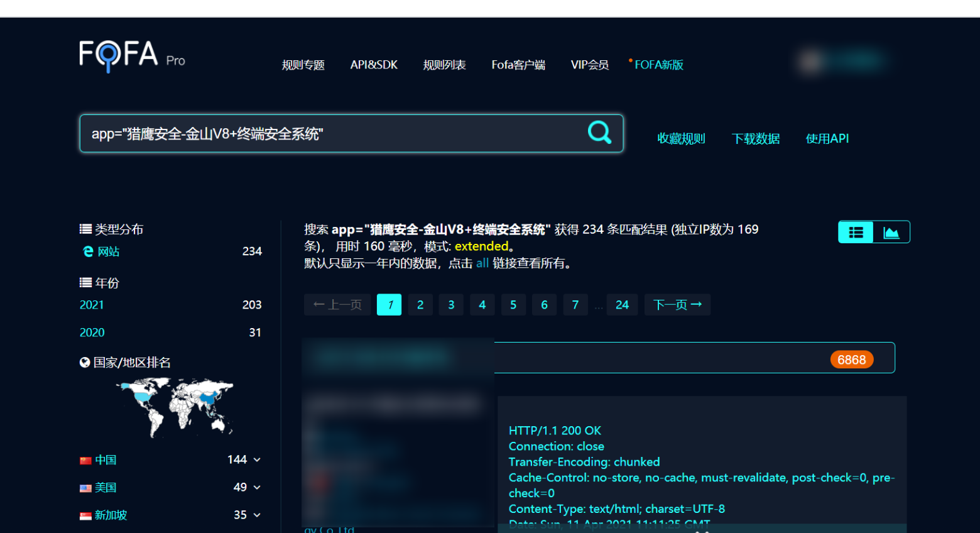
Task: Go to results page 7
Action: coord(575,305)
